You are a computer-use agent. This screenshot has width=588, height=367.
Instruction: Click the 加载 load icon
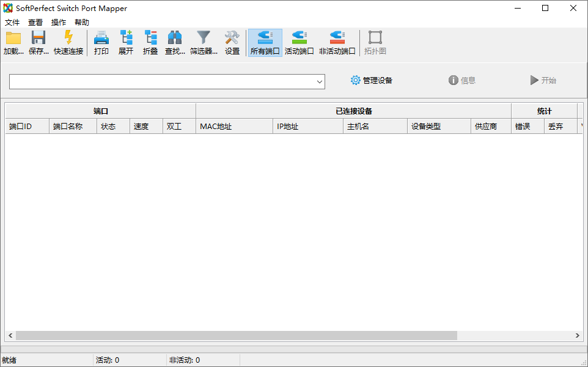13,42
